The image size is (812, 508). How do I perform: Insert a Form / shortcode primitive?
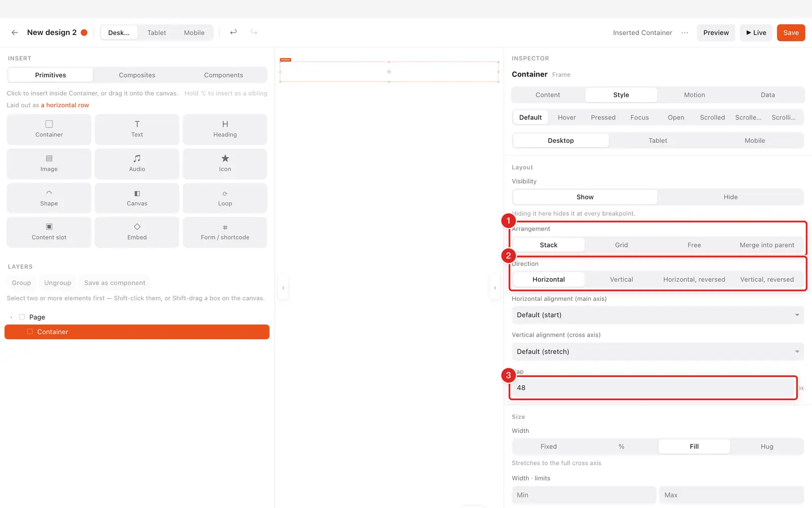[225, 232]
